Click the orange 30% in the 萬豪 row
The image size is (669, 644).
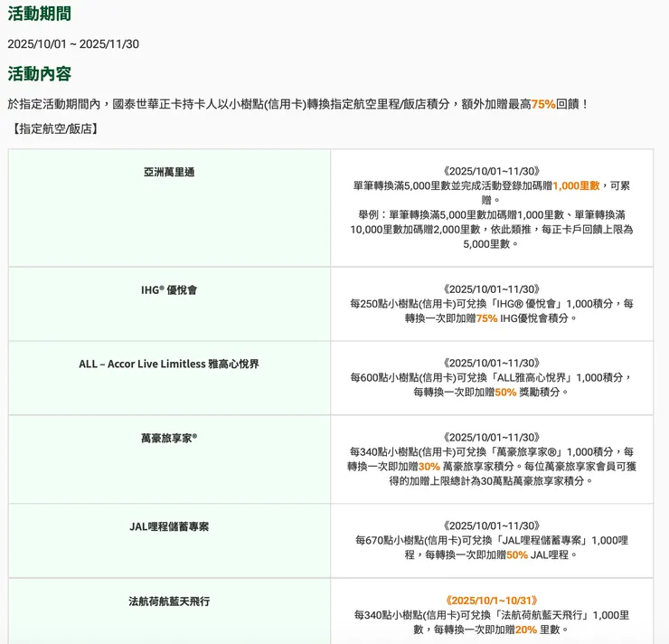click(429, 467)
